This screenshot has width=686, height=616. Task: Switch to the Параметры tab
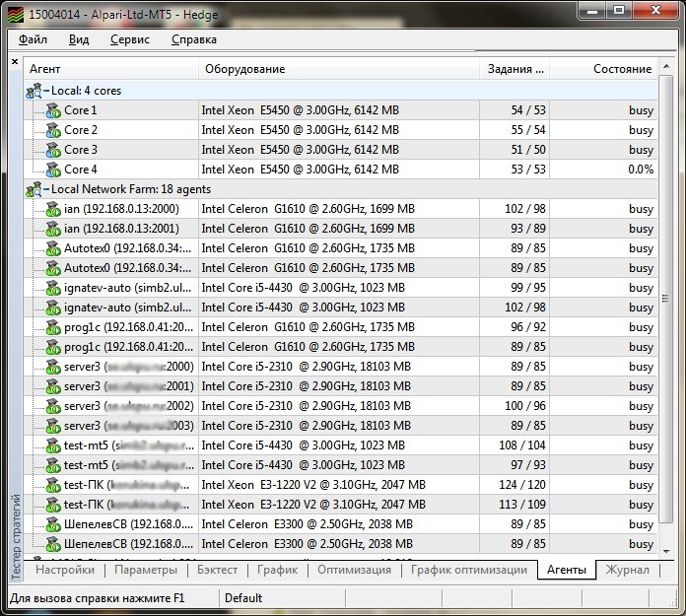(146, 570)
